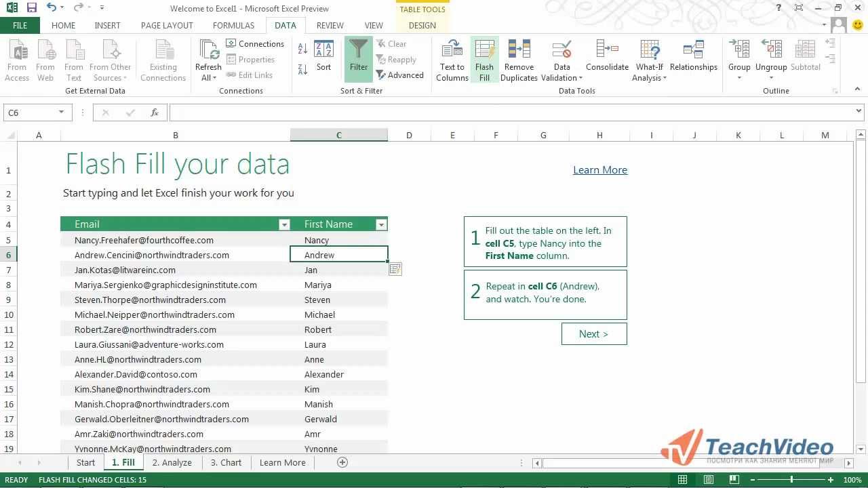Click the Save icon in quick access

click(x=31, y=8)
